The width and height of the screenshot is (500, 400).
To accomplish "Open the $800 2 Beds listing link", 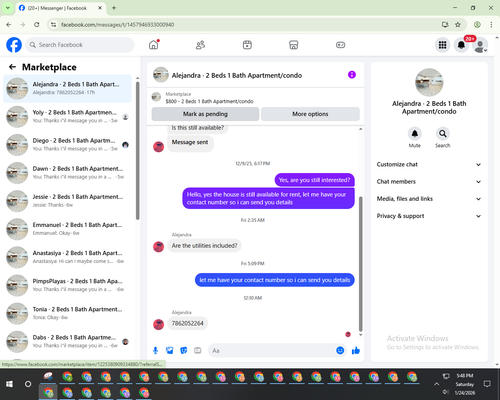I will [209, 101].
